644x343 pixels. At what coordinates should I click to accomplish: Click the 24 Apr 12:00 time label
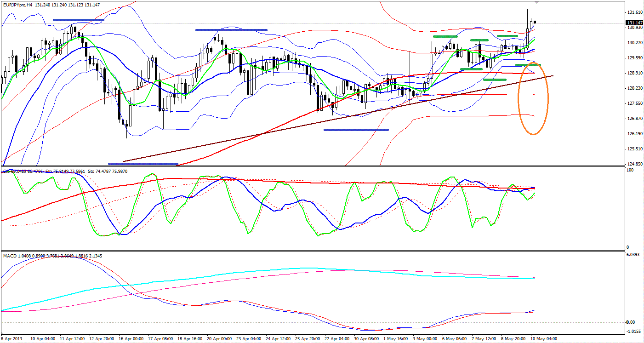coord(278,339)
